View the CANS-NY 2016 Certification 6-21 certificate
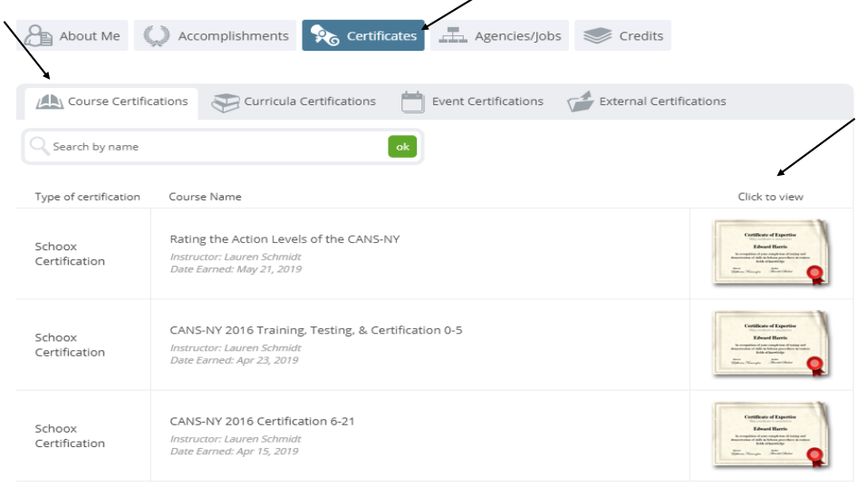The height and width of the screenshot is (487, 868). click(x=770, y=435)
